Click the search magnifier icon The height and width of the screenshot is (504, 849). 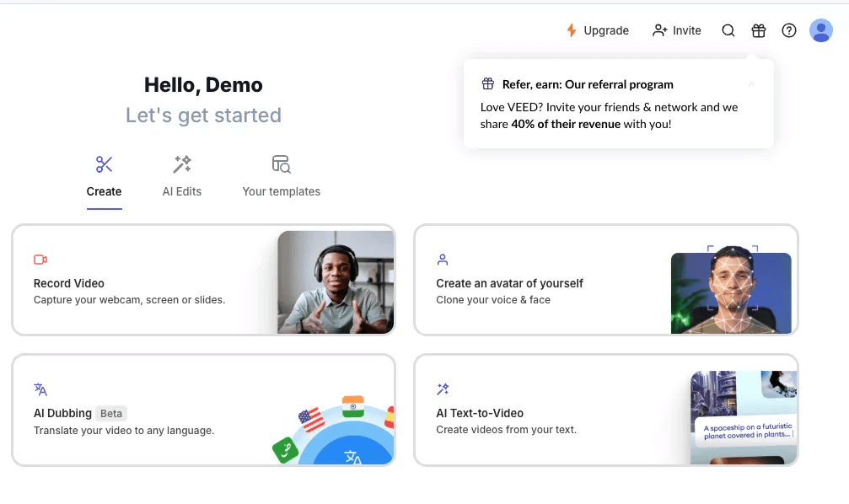click(x=728, y=30)
